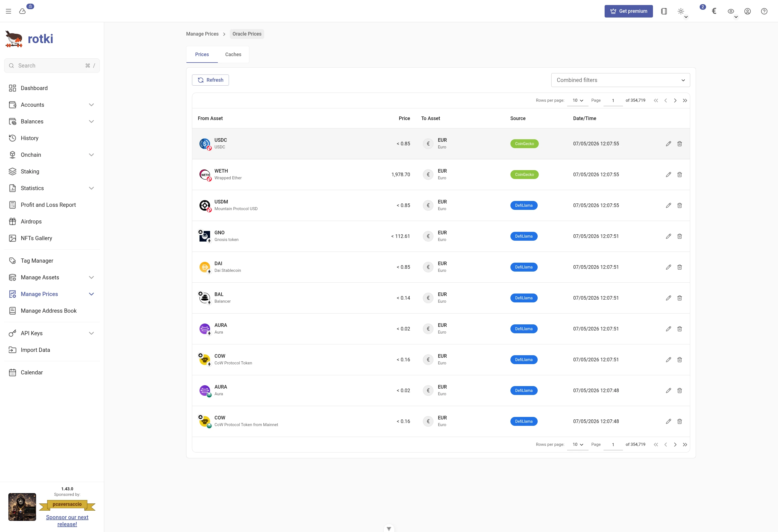This screenshot has width=778, height=532.
Task: Change theme via the sun icon
Action: point(680,11)
